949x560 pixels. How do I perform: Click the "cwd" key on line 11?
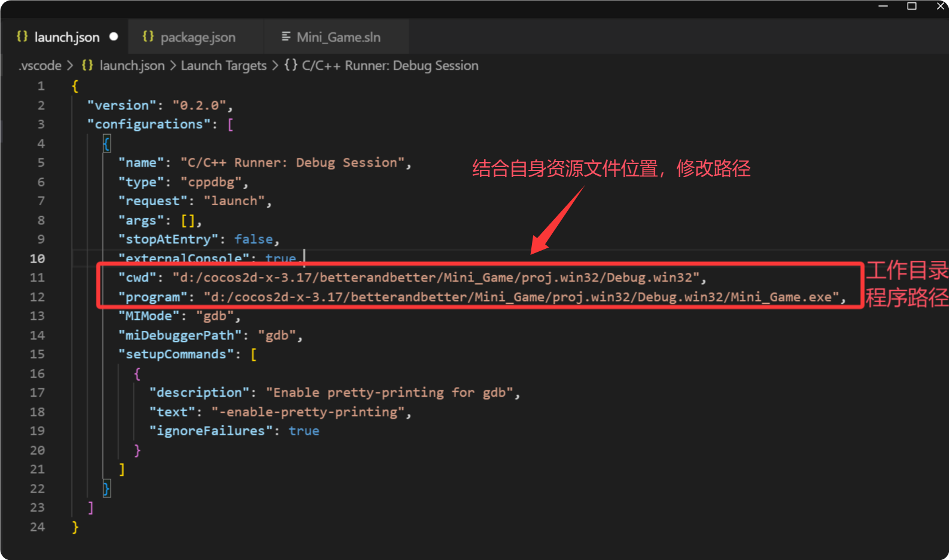pos(137,278)
